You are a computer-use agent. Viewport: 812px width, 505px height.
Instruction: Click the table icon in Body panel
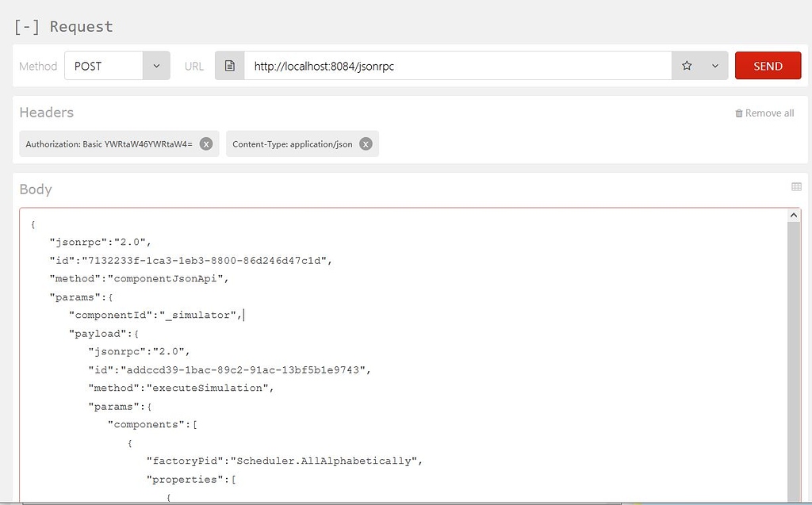point(796,187)
